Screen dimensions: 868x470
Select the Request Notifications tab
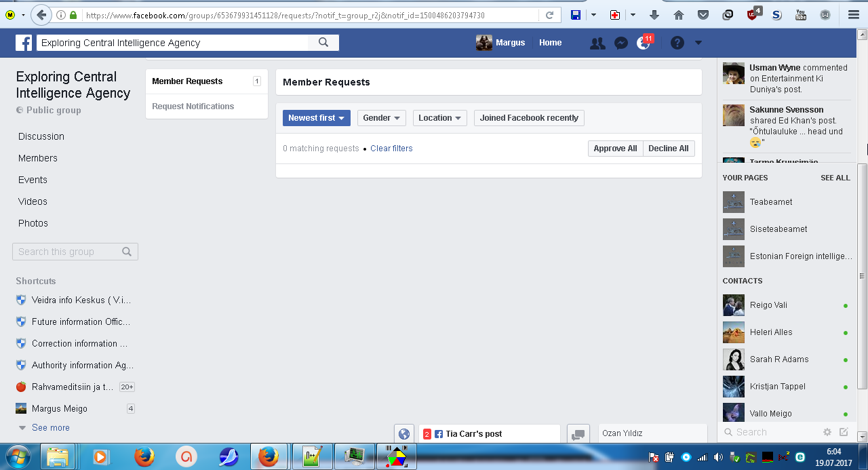tap(206, 106)
